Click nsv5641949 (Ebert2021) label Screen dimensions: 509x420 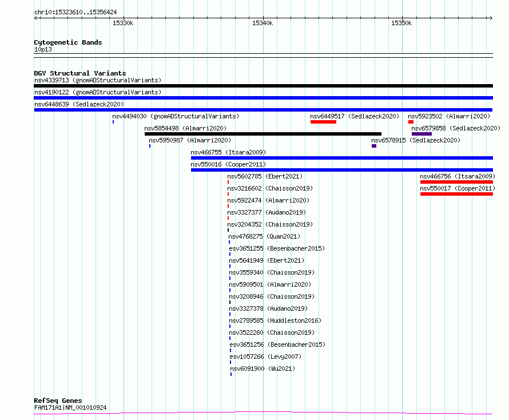(267, 260)
